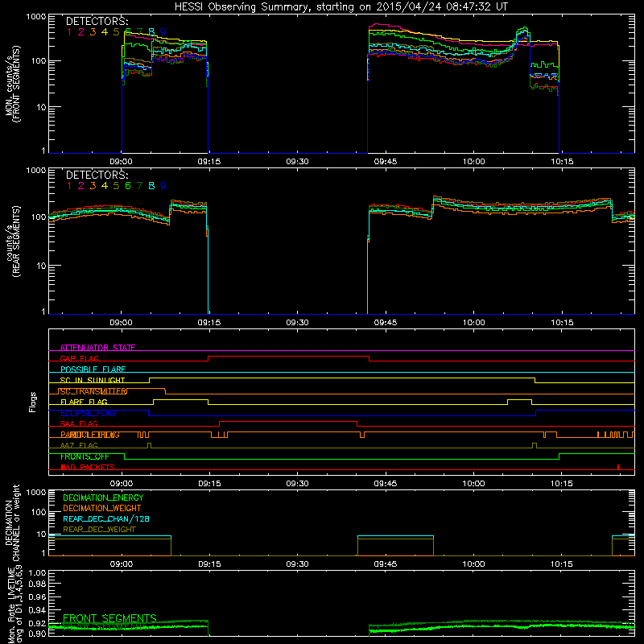Viewport: 644px width, 644px height.
Task: Click the SC_TRANSMITTER flag label
Action: click(93, 391)
